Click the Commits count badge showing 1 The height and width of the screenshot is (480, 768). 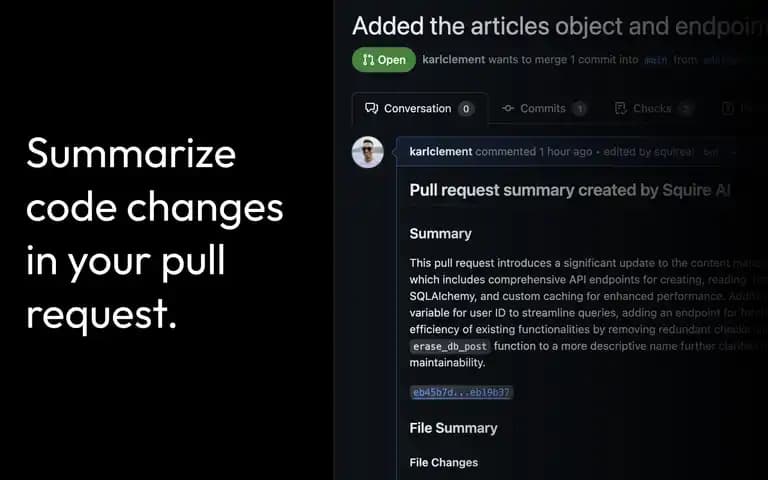click(580, 109)
